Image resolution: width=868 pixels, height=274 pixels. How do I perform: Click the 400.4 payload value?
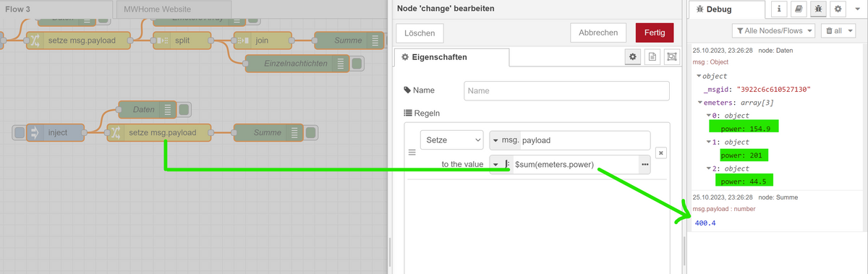(705, 223)
